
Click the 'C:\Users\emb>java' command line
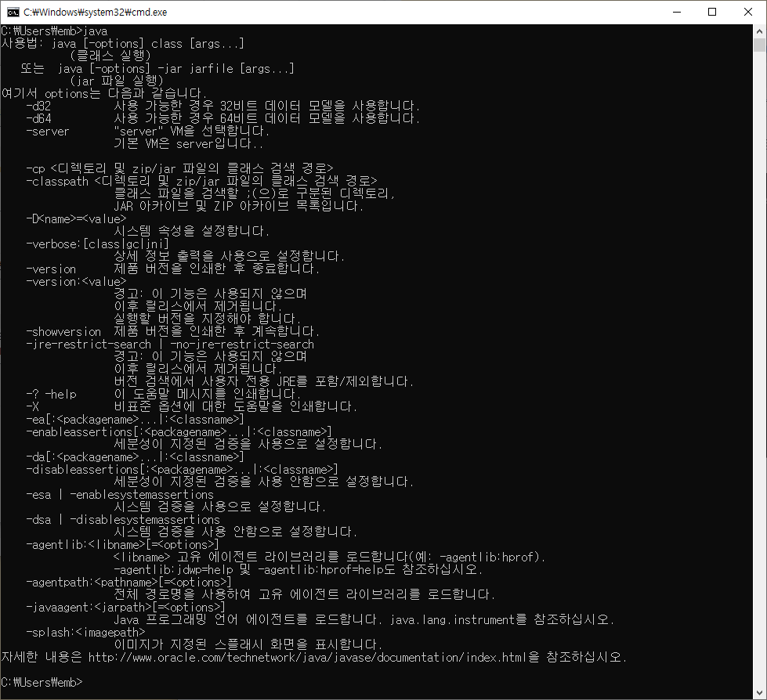(x=54, y=31)
